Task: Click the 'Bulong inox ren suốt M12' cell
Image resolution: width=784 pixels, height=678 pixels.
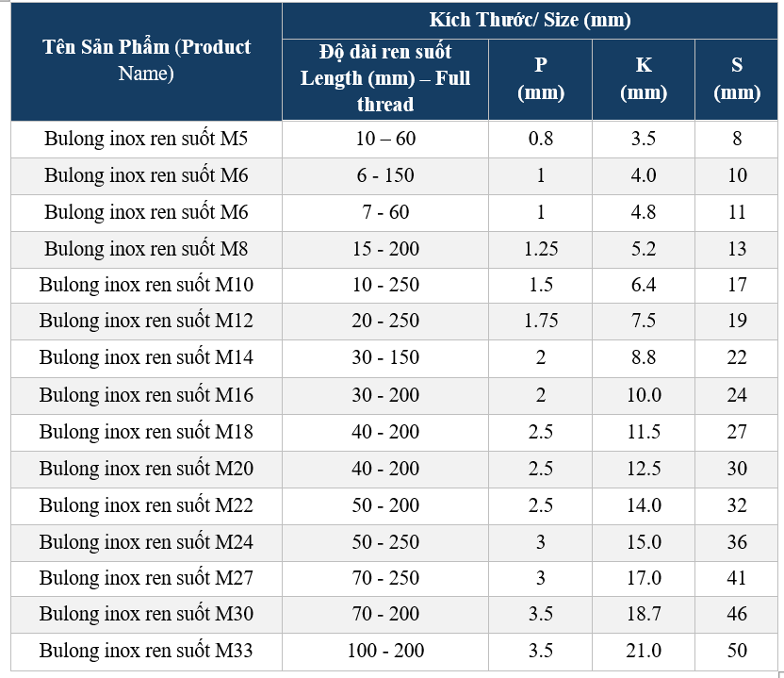Action: (x=146, y=321)
